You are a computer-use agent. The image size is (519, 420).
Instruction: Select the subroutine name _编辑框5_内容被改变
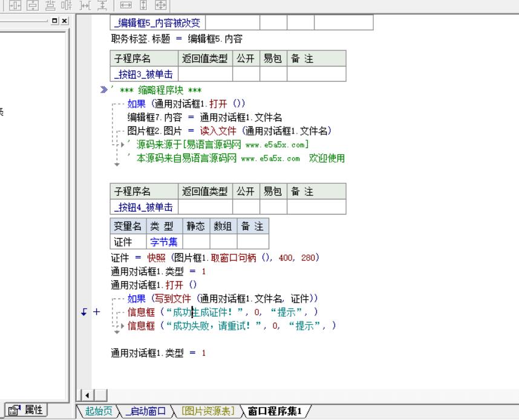pyautogui.click(x=157, y=23)
